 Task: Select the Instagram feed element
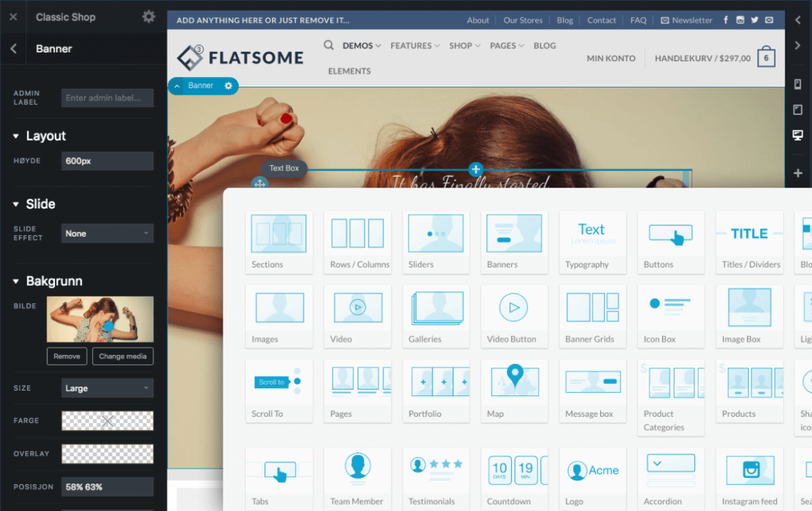point(749,477)
